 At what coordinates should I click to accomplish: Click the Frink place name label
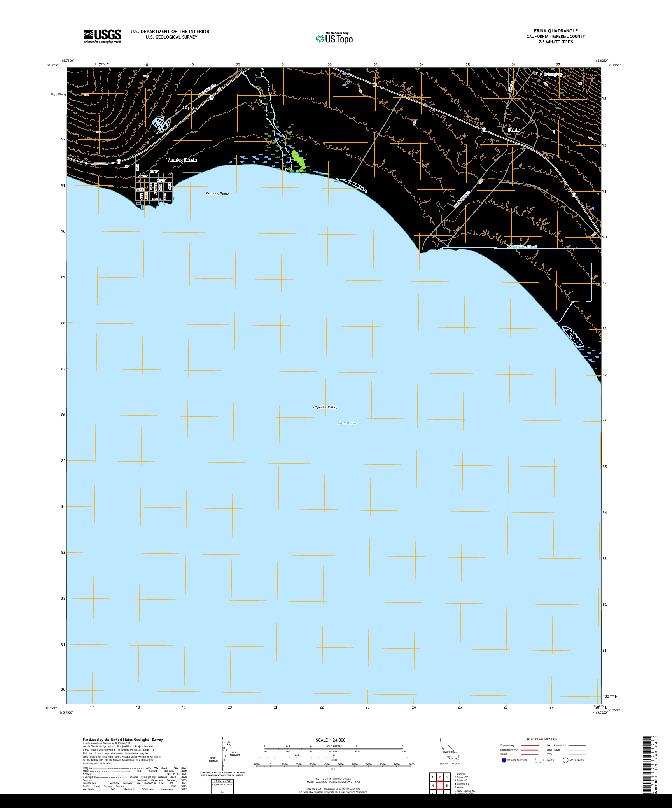[x=514, y=130]
